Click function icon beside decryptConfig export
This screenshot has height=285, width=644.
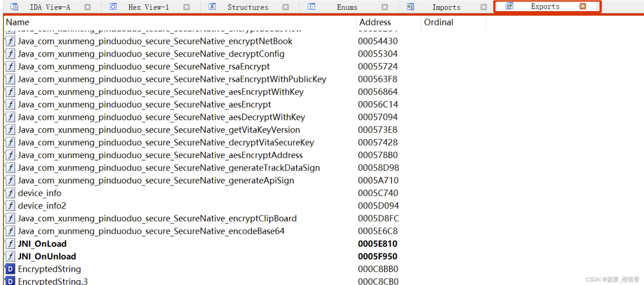pos(10,54)
